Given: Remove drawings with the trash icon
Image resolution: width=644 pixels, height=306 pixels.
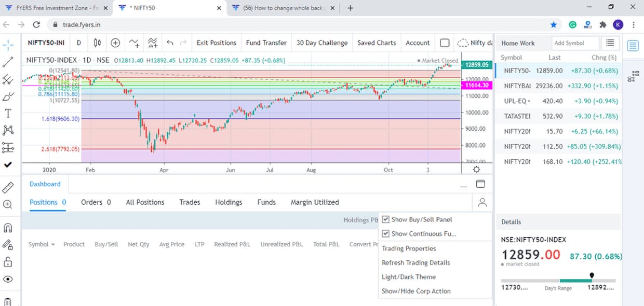Looking at the screenshot, I should click(8, 301).
